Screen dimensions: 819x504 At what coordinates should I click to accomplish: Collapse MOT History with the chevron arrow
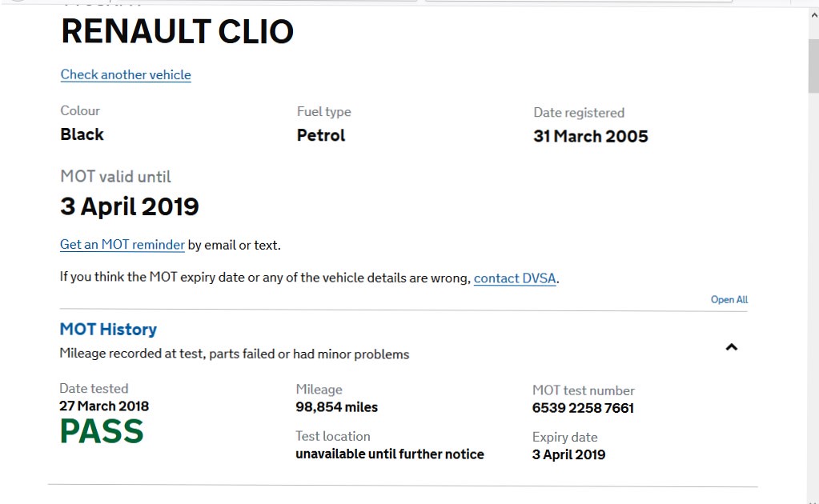[731, 347]
